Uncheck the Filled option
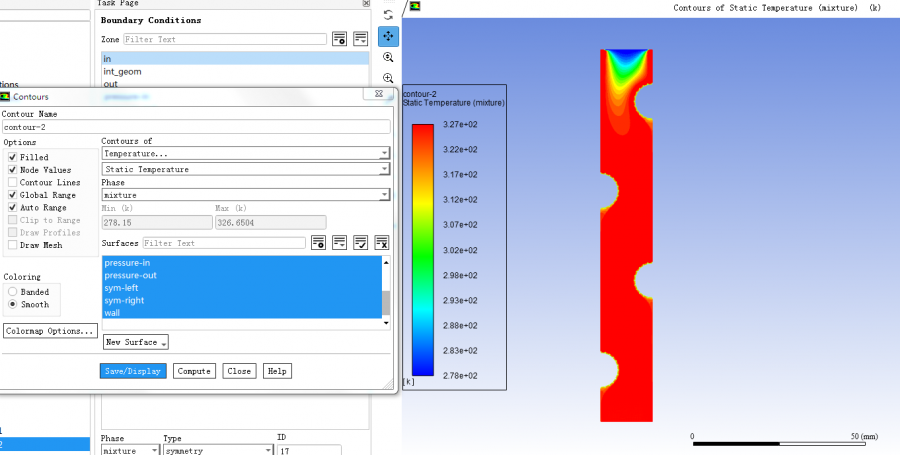 pyautogui.click(x=12, y=157)
